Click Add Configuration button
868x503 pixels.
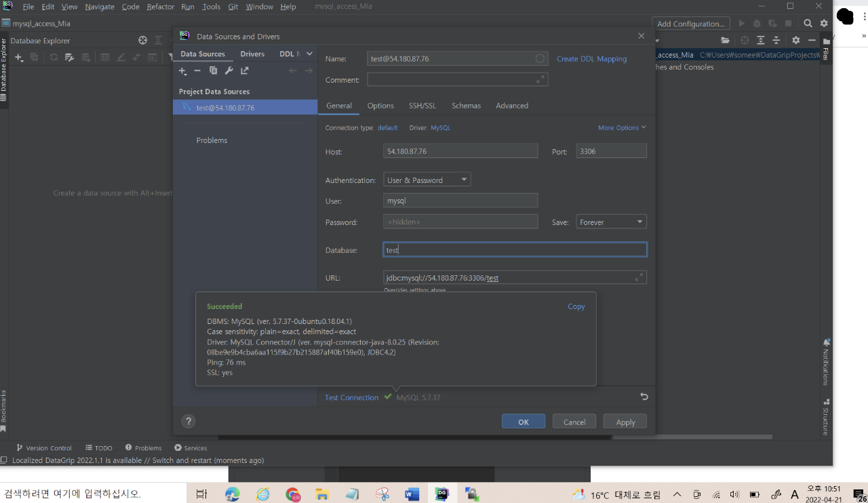click(691, 23)
